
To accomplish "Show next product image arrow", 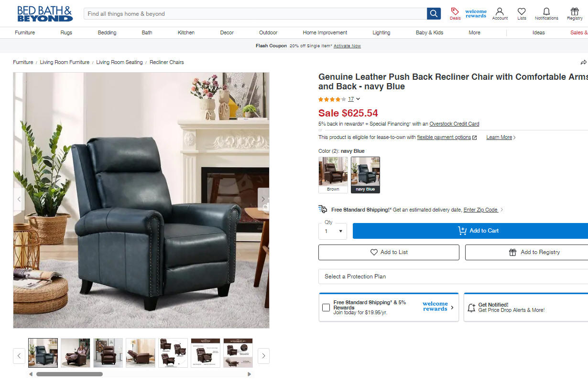I will coord(263,199).
